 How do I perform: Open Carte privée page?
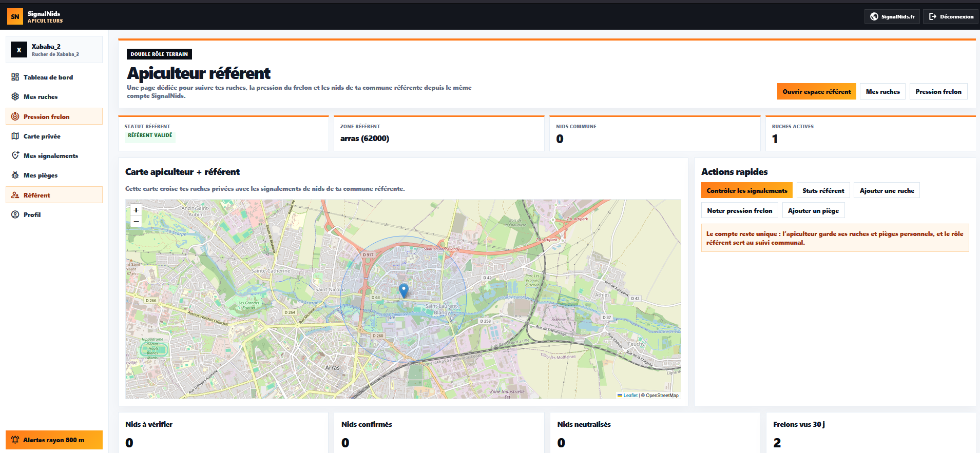coord(54,136)
